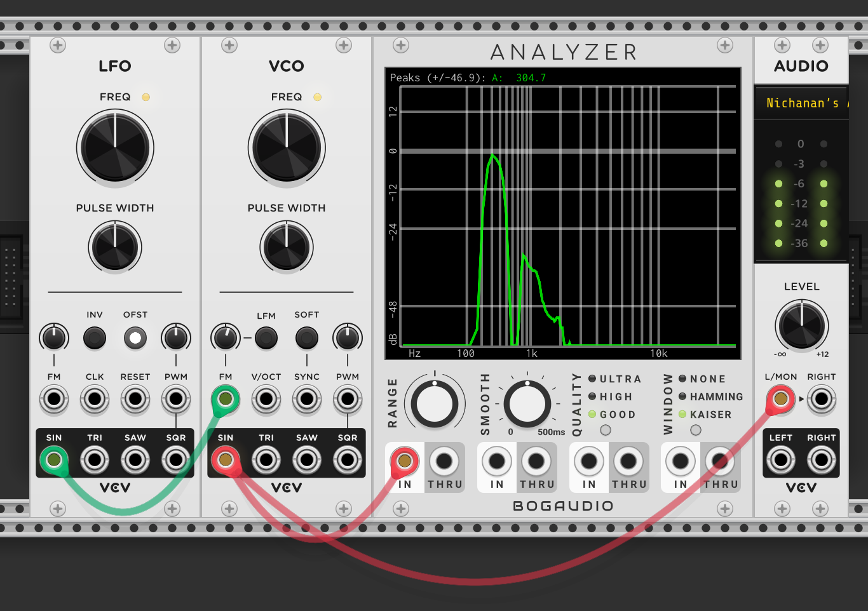Click the Analyzer third channel THRU jack
This screenshot has height=611, width=868.
point(628,461)
